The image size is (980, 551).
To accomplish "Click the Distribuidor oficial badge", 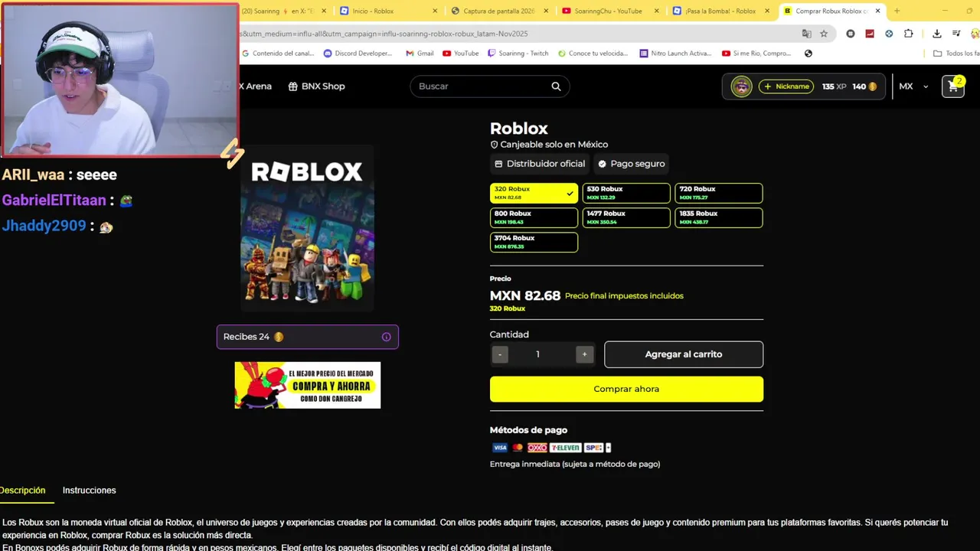I will (540, 164).
